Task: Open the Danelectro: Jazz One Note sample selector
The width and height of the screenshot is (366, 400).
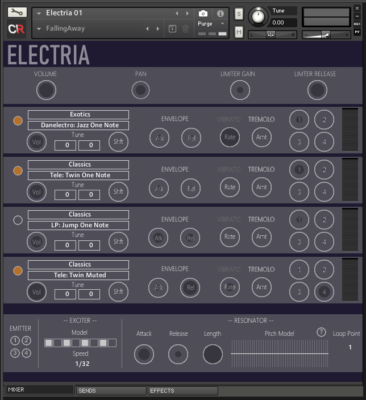Action: 78,125
